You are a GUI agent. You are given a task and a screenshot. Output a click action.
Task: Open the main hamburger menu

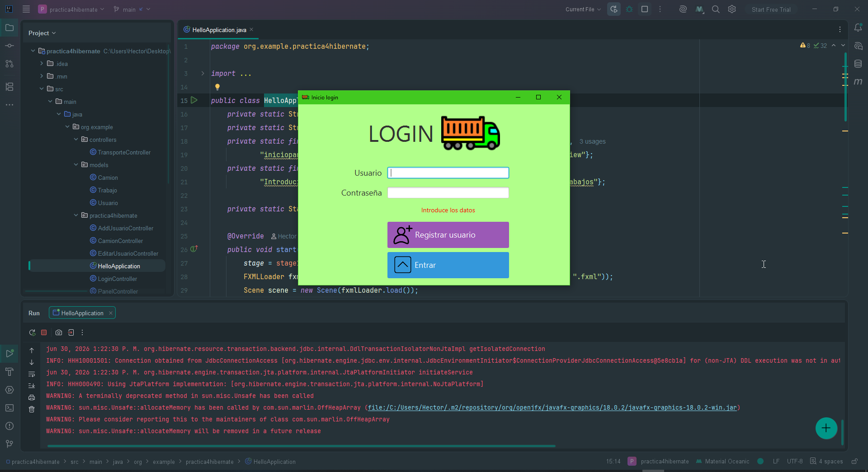click(26, 9)
